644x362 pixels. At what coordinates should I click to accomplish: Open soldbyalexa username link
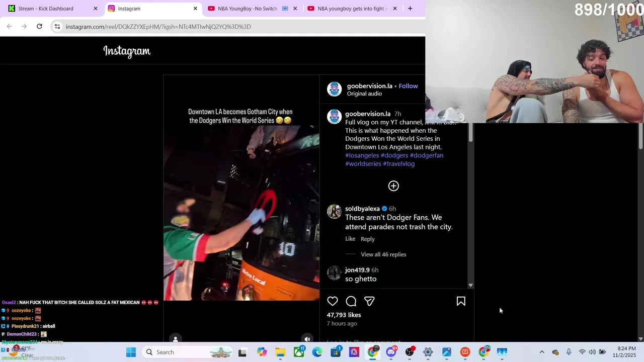362,209
